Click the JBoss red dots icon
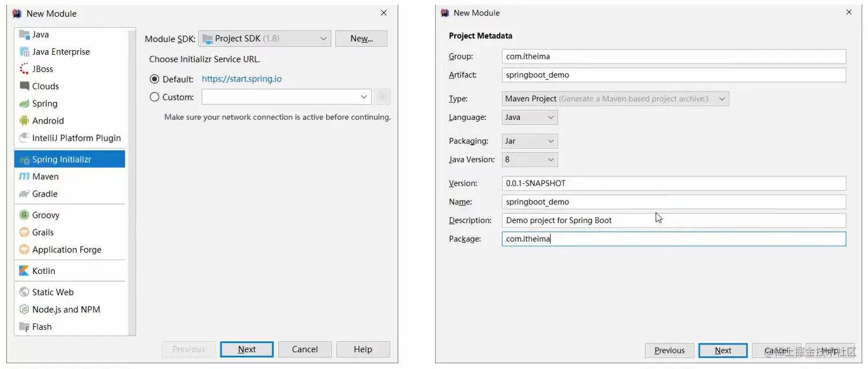Viewport: 868px width, 369px height. (24, 69)
